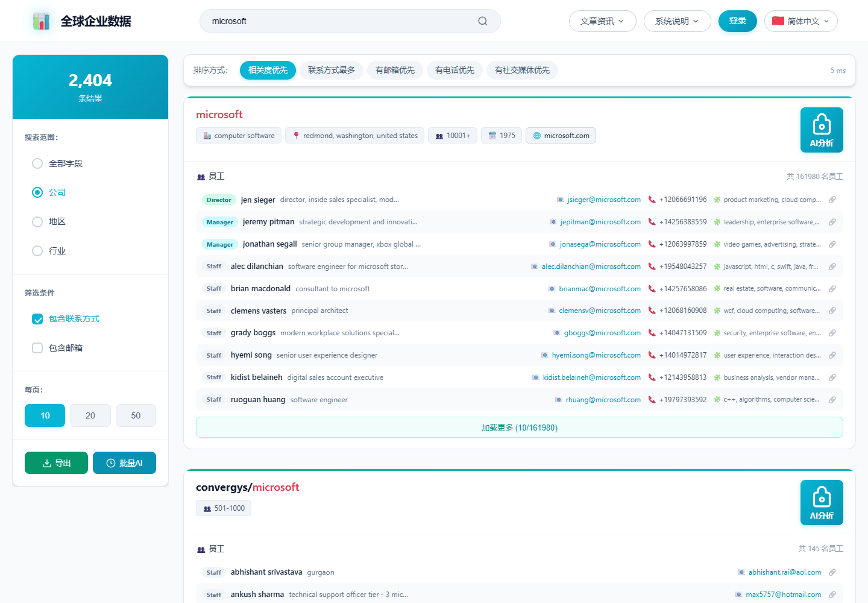868x603 pixels.
Task: Click employee name clemens vasters
Action: pos(259,311)
